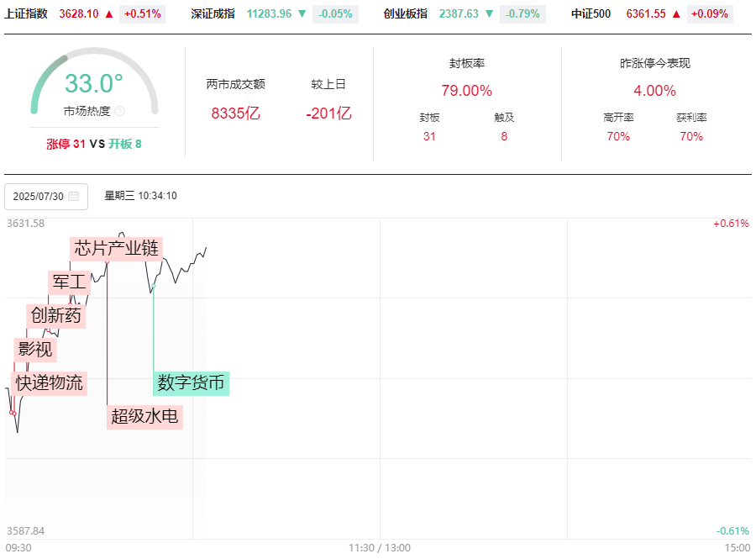Click the red up arrow beside 中证500
Screen dimensions: 756x559
(676, 13)
